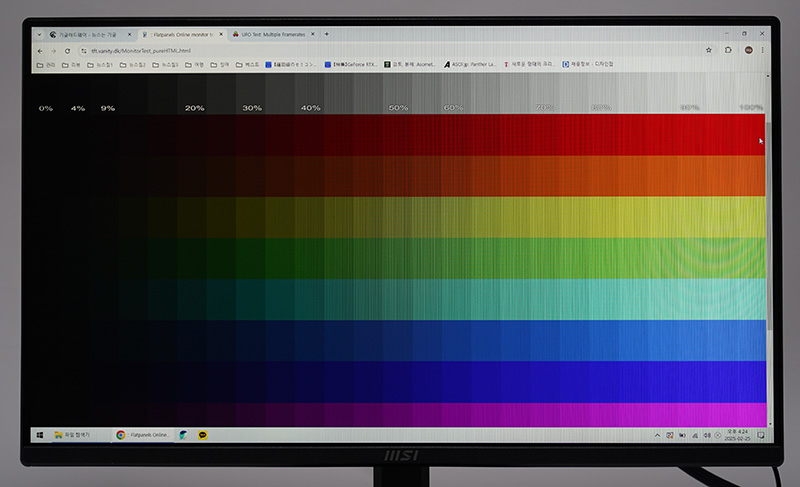The image size is (800, 487).
Task: Close the first Korean-titled tab
Action: (x=129, y=35)
